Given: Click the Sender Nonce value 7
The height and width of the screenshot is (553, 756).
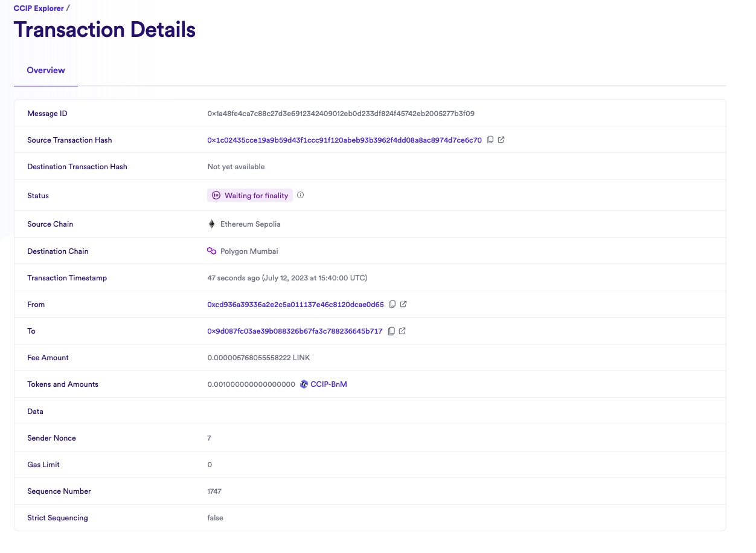Looking at the screenshot, I should click(210, 438).
